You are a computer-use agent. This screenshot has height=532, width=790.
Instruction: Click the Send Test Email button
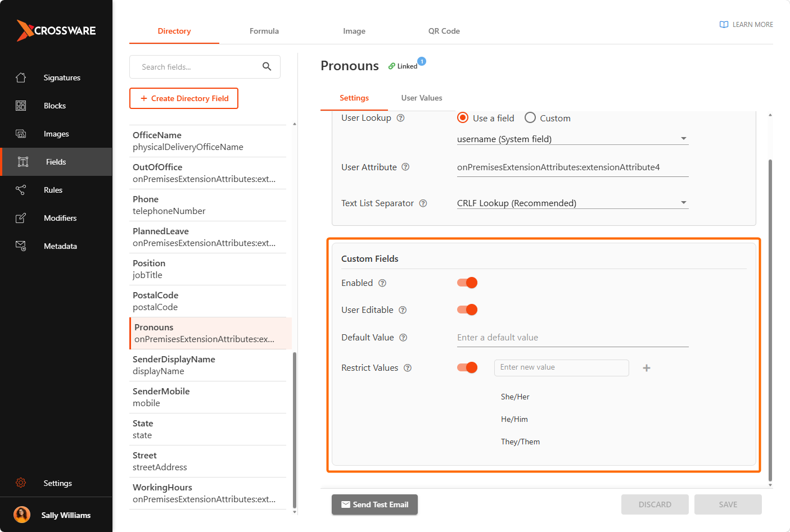374,504
